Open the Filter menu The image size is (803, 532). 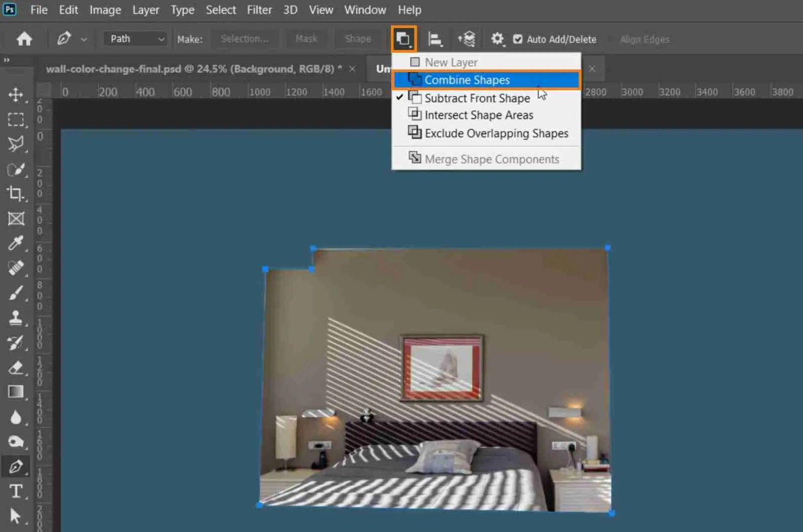(x=259, y=10)
